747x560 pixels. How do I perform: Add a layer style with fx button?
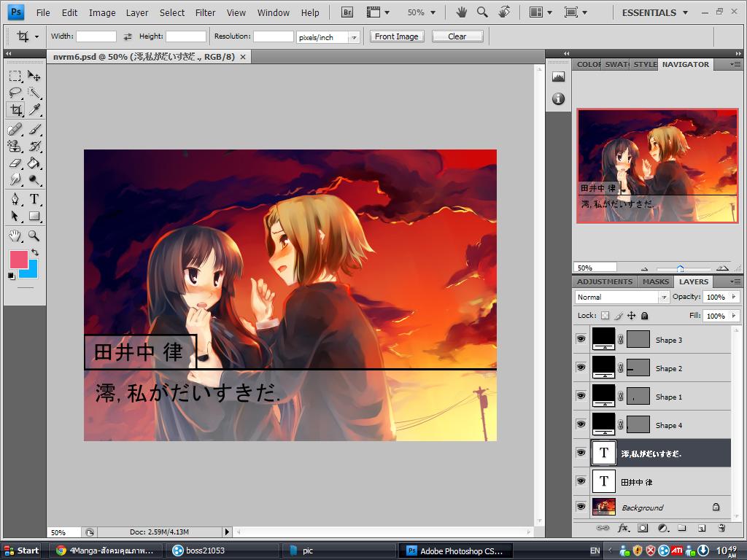[623, 528]
